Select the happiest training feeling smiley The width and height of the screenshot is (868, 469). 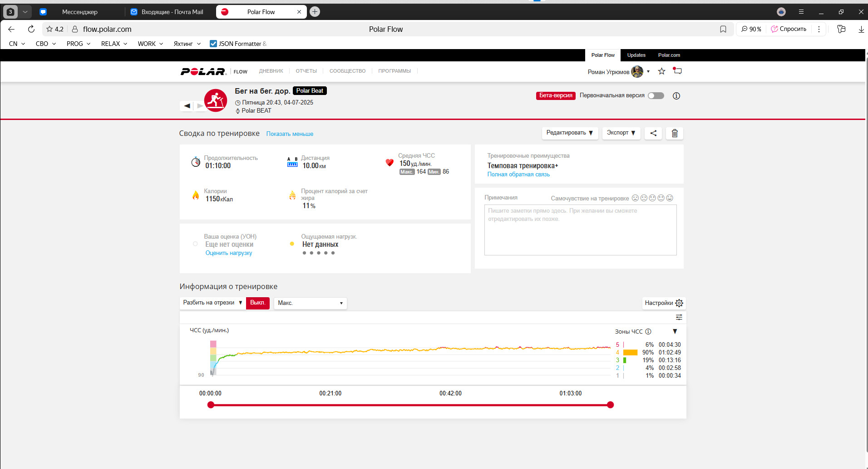pyautogui.click(x=670, y=198)
